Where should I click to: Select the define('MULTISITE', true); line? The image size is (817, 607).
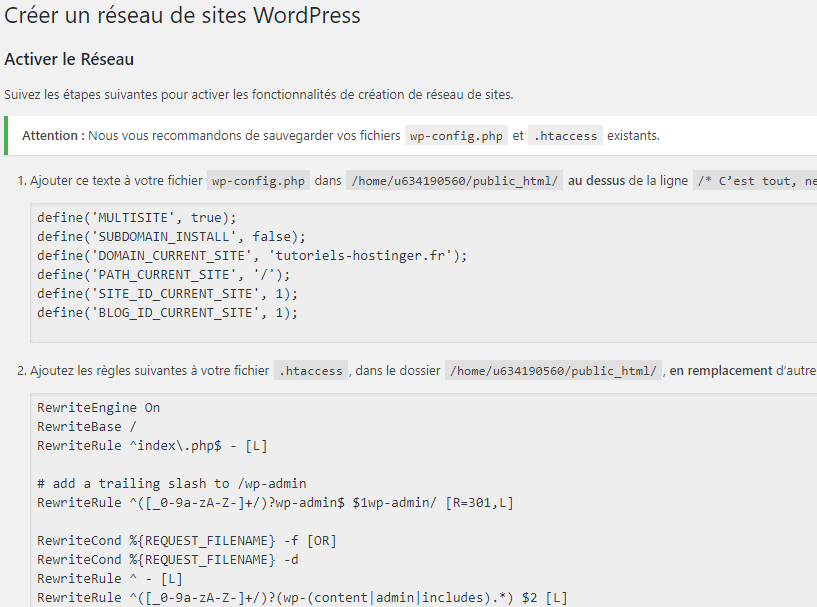click(x=140, y=218)
